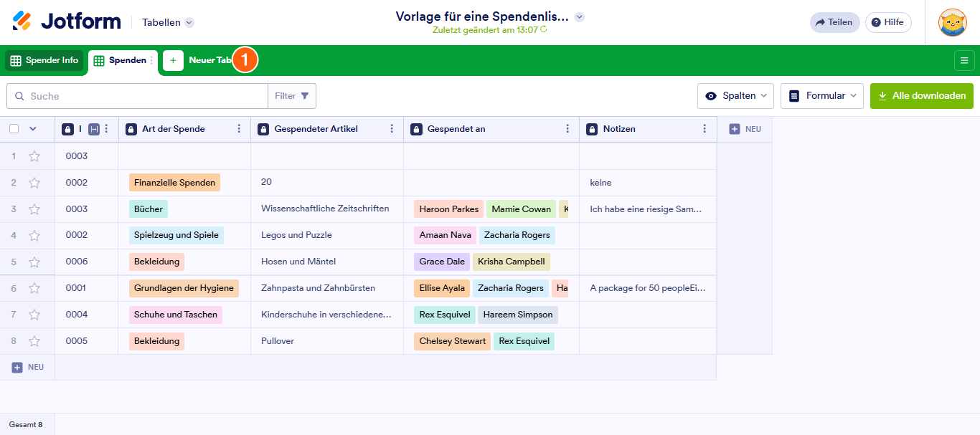
Task: Click the Finanzielle Spenden tag
Action: point(174,183)
